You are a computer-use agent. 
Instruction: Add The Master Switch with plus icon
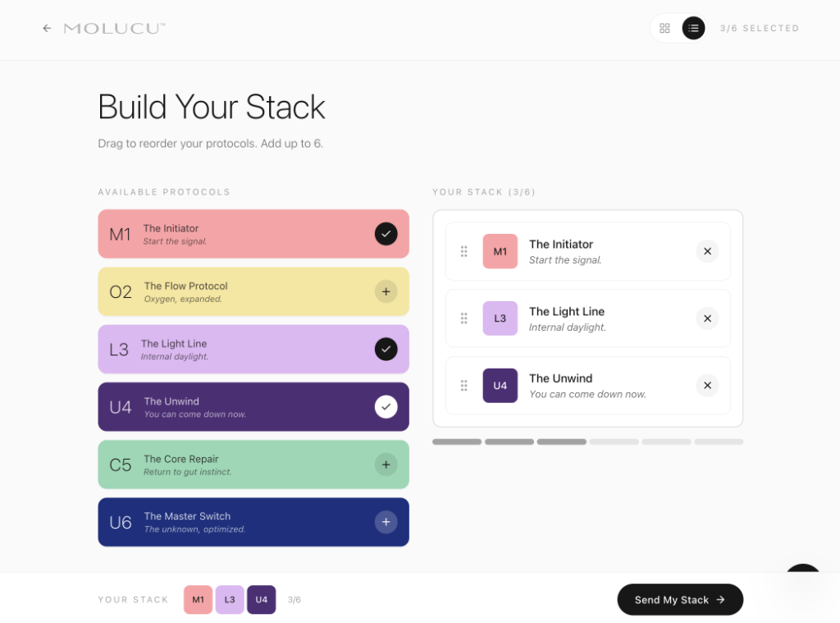point(386,522)
